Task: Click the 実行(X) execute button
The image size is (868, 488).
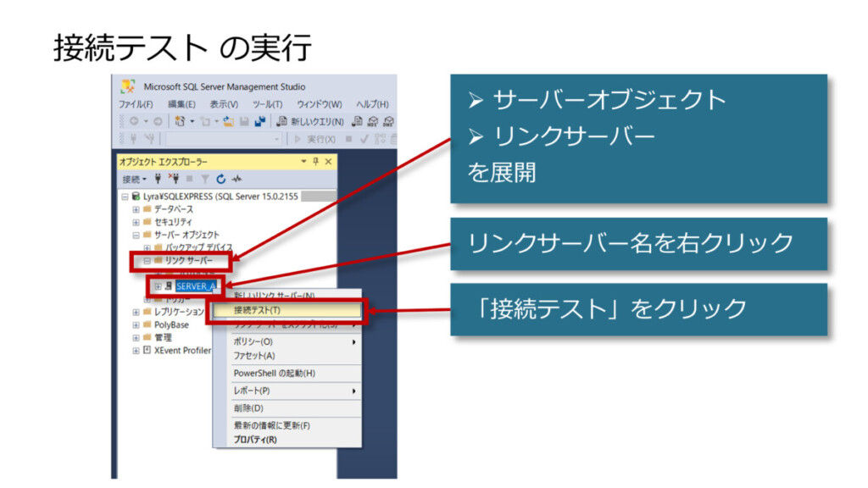Action: pyautogui.click(x=314, y=138)
